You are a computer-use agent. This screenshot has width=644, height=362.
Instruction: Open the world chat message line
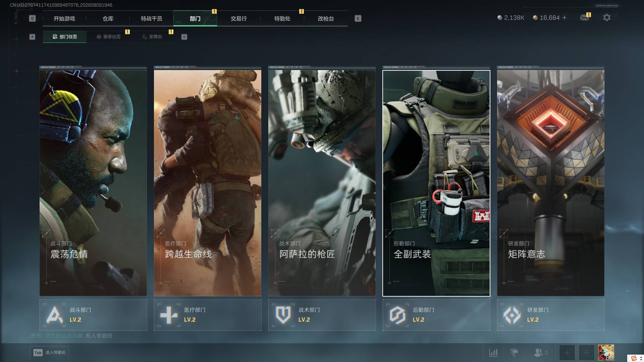pyautogui.click(x=71, y=336)
